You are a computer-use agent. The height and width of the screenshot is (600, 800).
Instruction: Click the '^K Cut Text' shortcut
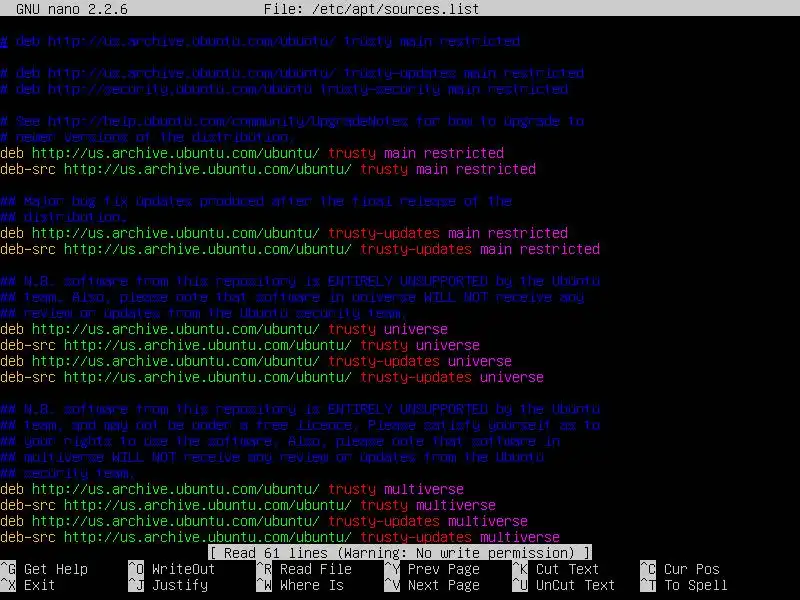pos(556,569)
